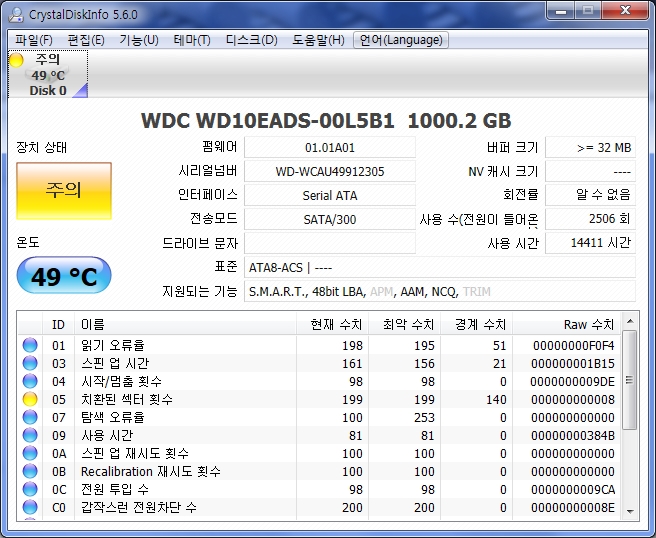Click the scrollbar up arrow in SMART list
This screenshot has height=538, width=656.
click(x=630, y=321)
